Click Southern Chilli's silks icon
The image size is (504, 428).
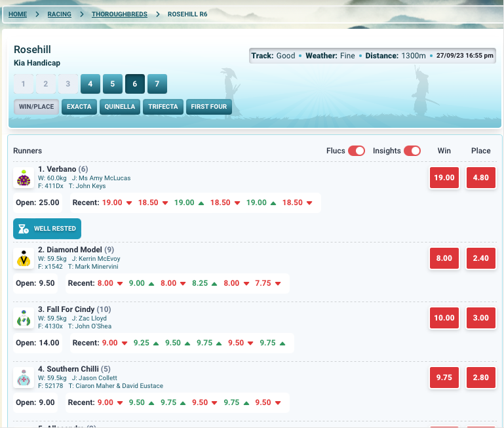24,378
